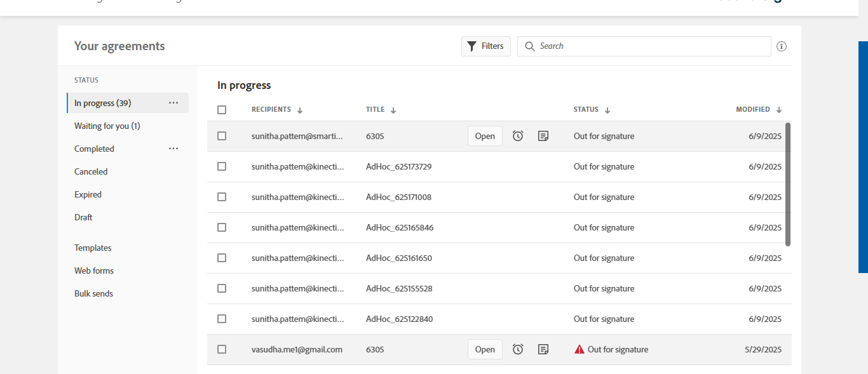
Task: Click the reminder clock icon for sunitha's 6305 agreement
Action: point(518,136)
